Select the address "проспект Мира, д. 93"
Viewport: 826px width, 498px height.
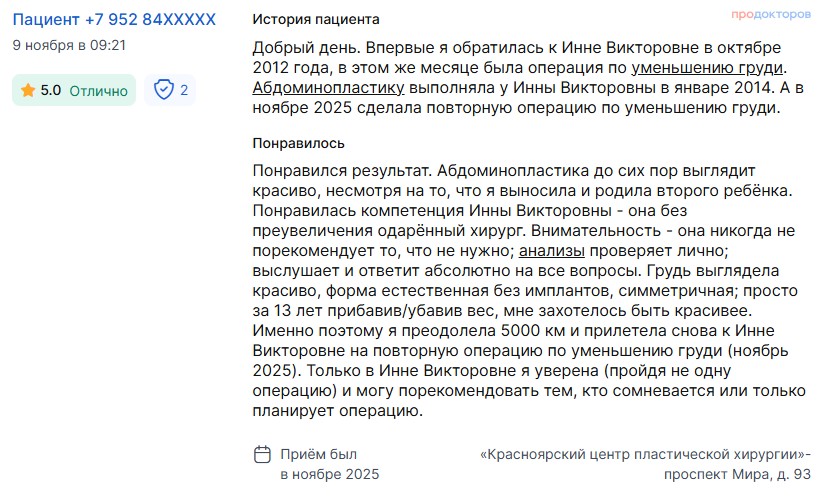tap(737, 474)
